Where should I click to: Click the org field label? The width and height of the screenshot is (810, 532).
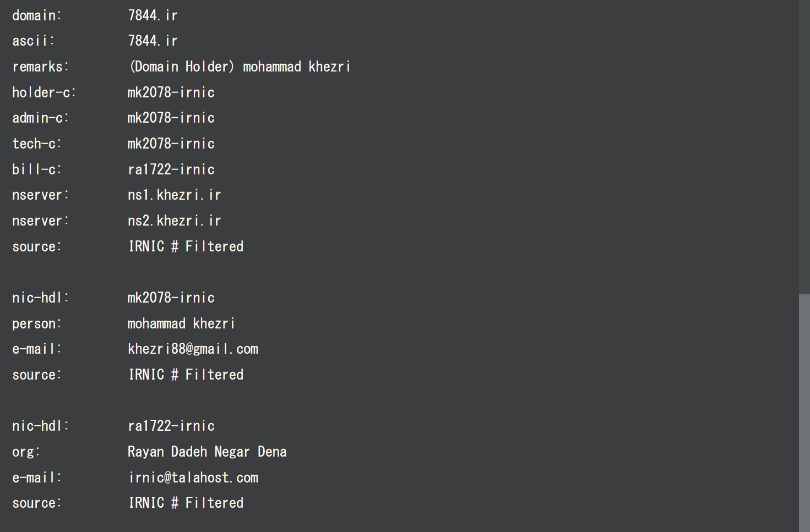[x=26, y=452]
